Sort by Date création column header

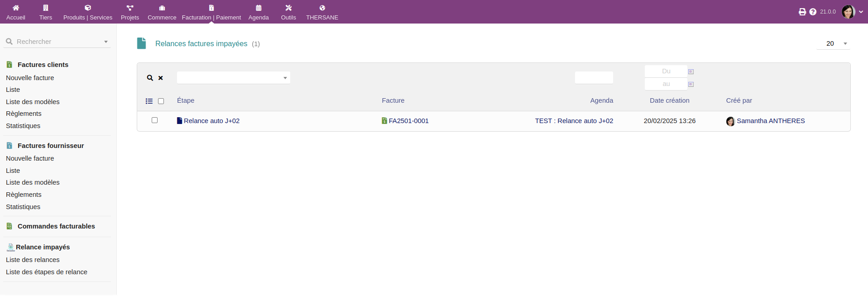[x=669, y=100]
